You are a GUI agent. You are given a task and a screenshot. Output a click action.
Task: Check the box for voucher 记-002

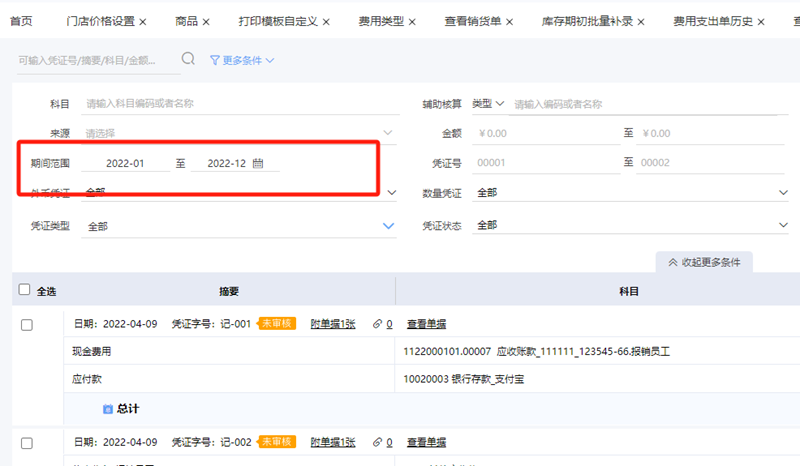[27, 442]
